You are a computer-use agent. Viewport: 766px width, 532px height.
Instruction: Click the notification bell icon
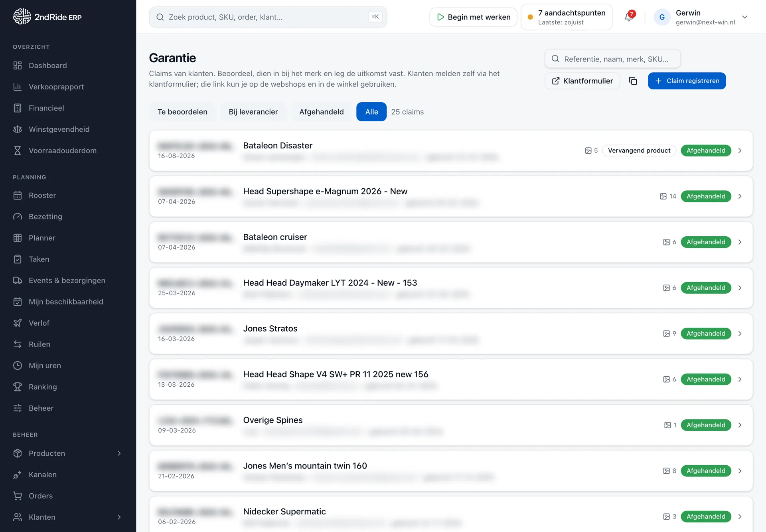629,17
